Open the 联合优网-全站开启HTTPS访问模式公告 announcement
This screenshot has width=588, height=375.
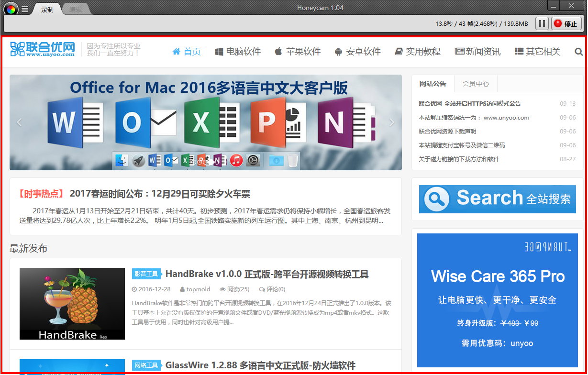470,103
